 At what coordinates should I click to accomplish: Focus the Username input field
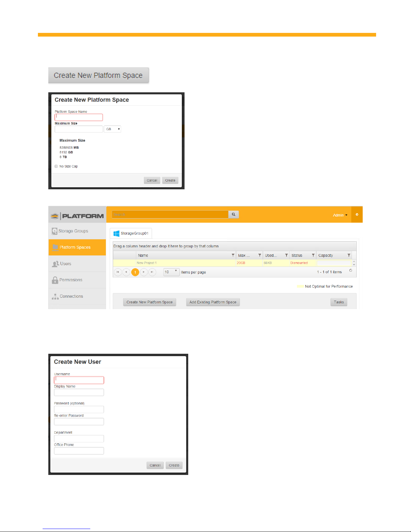pyautogui.click(x=79, y=380)
